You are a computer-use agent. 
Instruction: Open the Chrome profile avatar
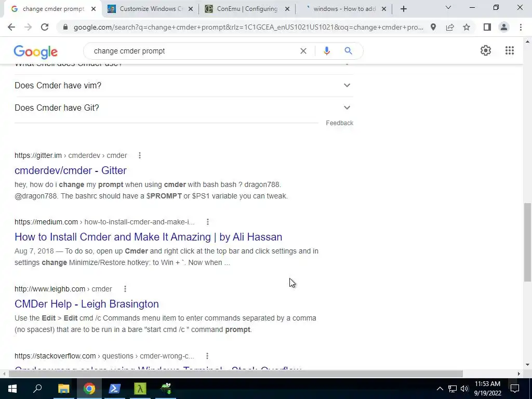coord(504,27)
